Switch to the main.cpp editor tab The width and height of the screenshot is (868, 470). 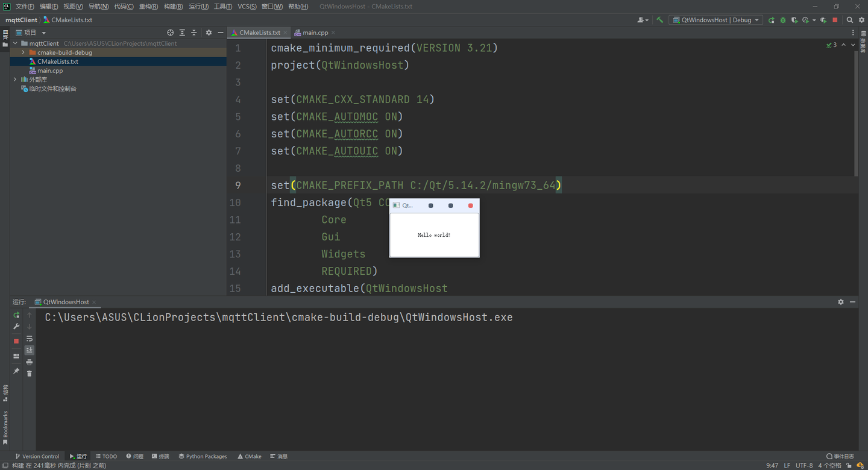[x=315, y=33]
